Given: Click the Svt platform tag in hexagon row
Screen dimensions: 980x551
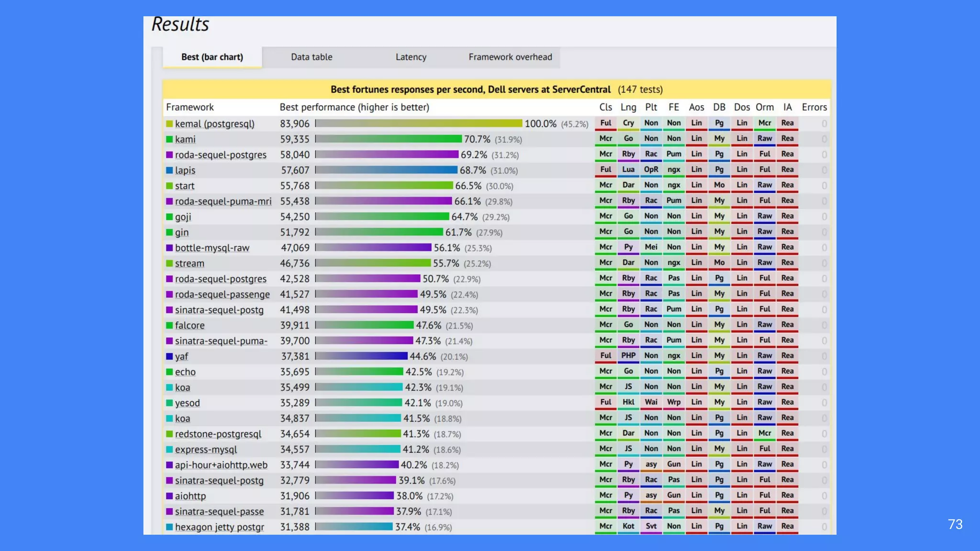Looking at the screenshot, I should coord(651,526).
